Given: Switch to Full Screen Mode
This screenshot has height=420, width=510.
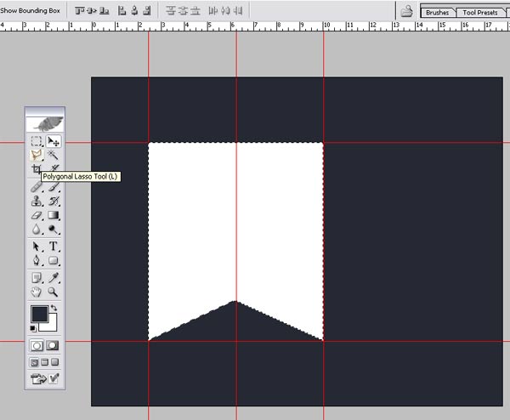Looking at the screenshot, I should (x=55, y=362).
